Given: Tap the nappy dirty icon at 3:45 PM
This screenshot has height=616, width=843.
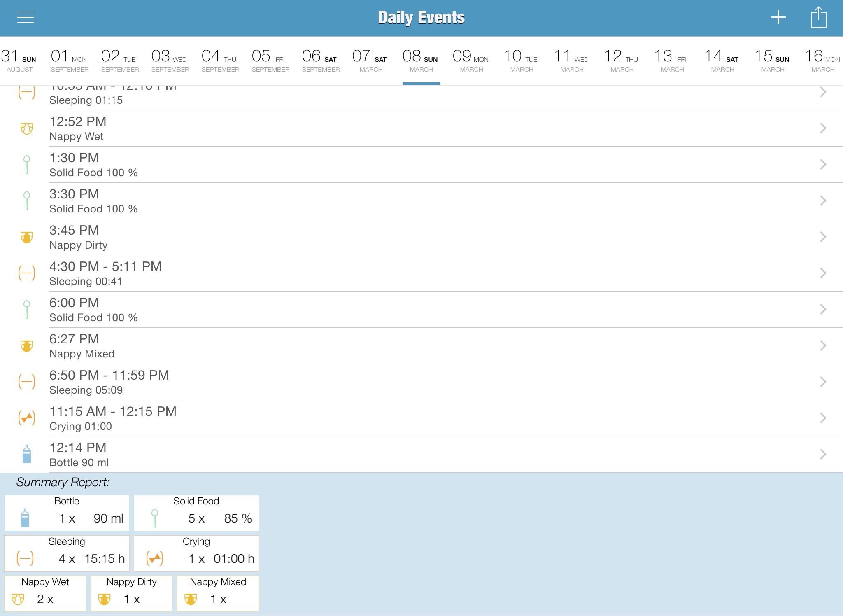Looking at the screenshot, I should coord(26,237).
